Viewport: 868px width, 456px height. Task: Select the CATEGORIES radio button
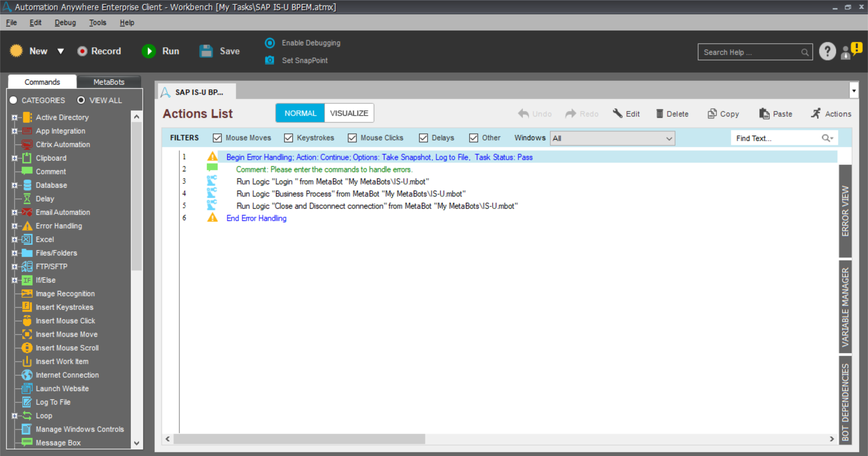[x=14, y=100]
